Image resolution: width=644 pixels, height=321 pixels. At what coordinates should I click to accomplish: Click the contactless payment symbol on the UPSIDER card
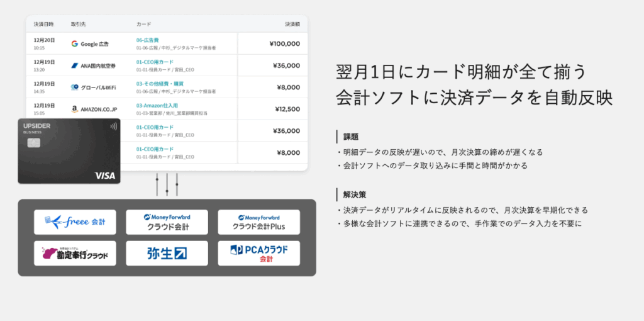click(x=113, y=126)
